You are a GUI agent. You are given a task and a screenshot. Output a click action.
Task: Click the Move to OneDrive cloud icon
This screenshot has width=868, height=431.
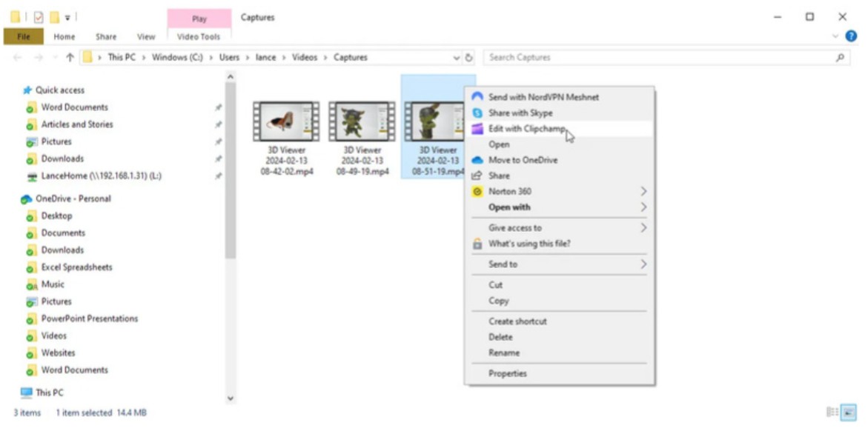tap(477, 160)
